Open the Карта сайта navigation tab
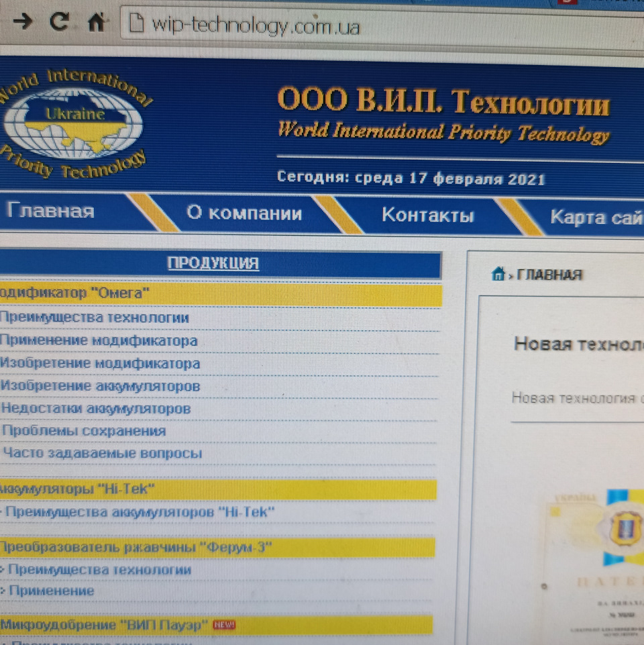644x645 pixels. tap(596, 217)
